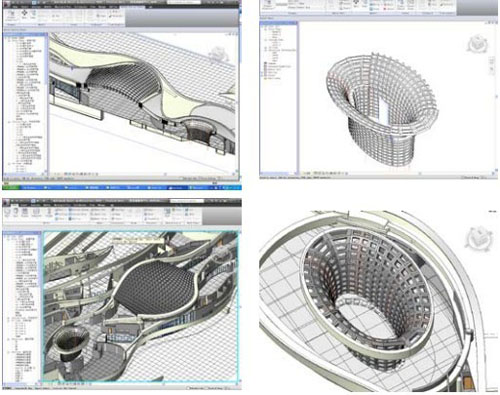Select the highlighted contextual ribbon tab in the top-left window
The height and width of the screenshot is (395, 500).
pyautogui.click(x=131, y=7)
